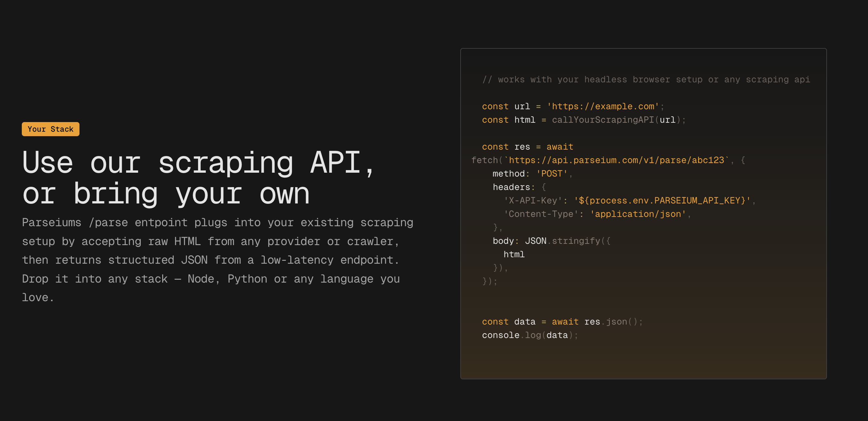Click the 'X-API-Key' header name
The height and width of the screenshot is (421, 868).
(x=533, y=201)
